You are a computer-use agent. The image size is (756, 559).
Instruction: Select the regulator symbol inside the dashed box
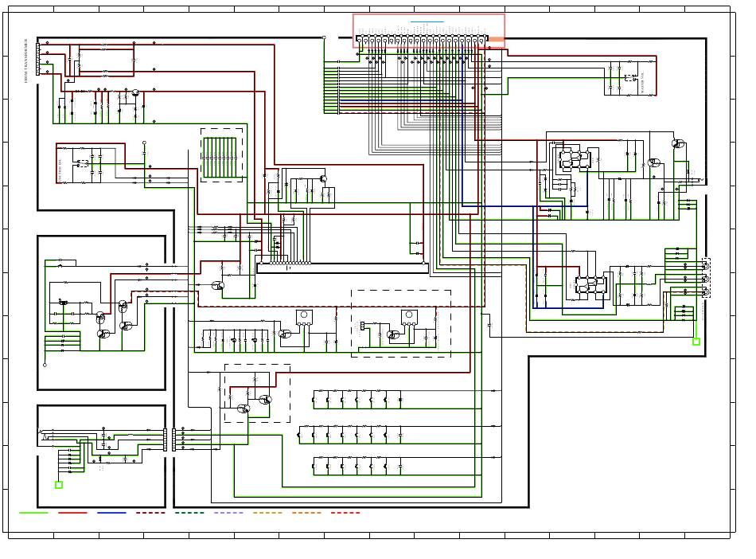[x=409, y=317]
